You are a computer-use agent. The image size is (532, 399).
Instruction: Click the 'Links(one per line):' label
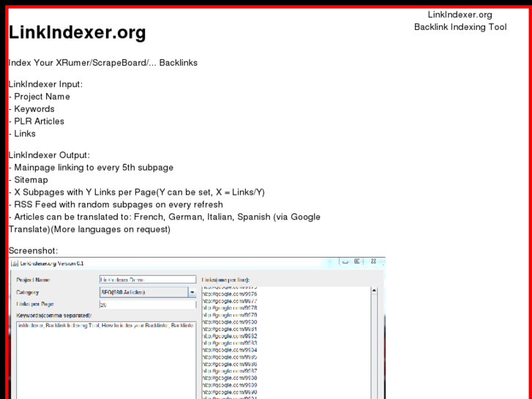tap(225, 280)
